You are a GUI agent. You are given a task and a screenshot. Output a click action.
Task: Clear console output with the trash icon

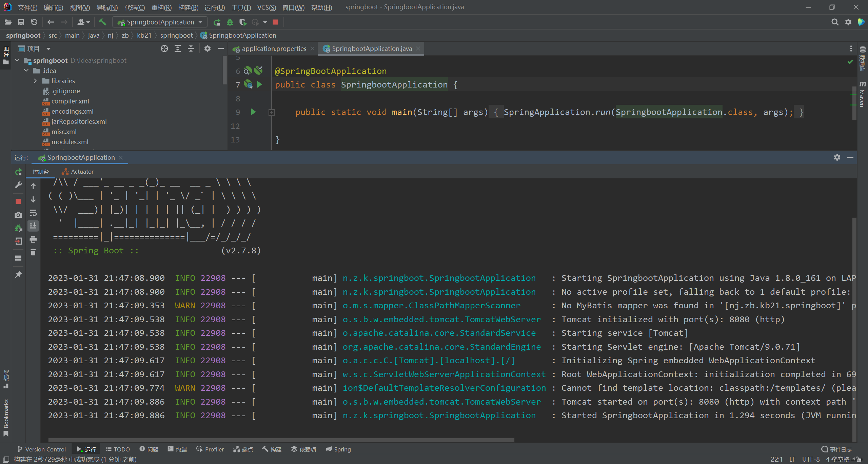tap(33, 252)
